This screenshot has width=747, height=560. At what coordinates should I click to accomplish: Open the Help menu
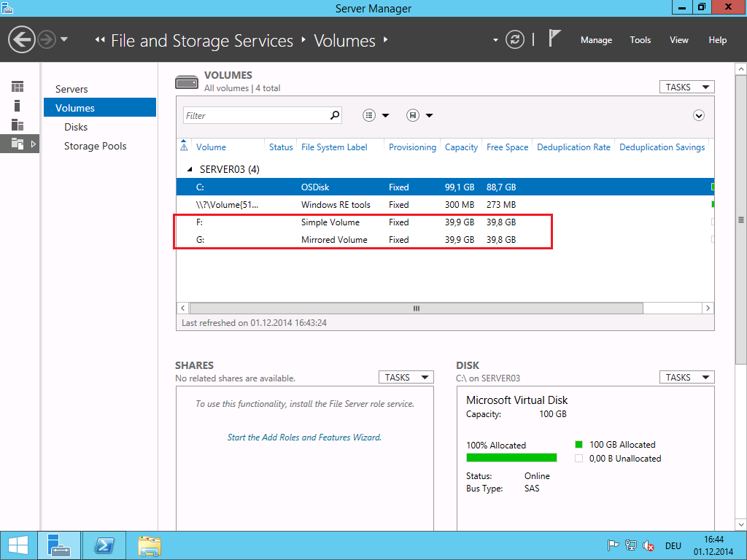717,40
